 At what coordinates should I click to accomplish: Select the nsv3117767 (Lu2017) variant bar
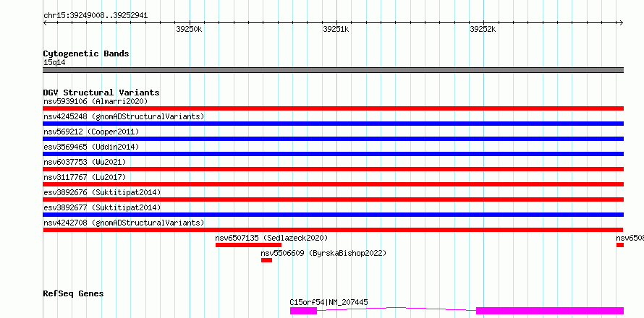[333, 184]
